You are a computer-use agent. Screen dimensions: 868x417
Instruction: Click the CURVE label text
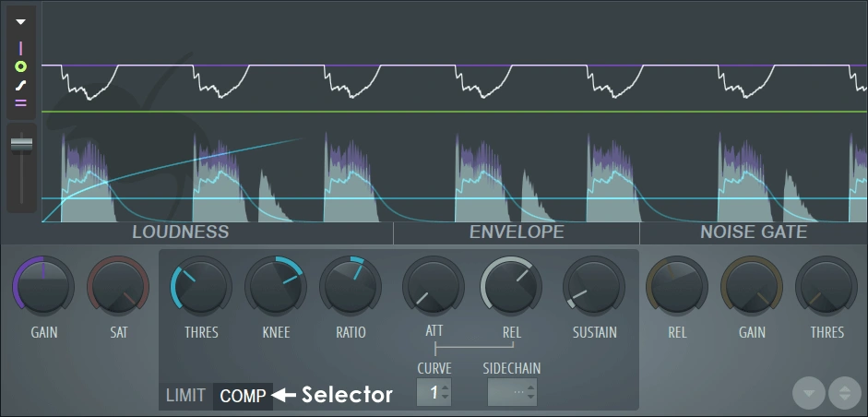click(x=434, y=368)
